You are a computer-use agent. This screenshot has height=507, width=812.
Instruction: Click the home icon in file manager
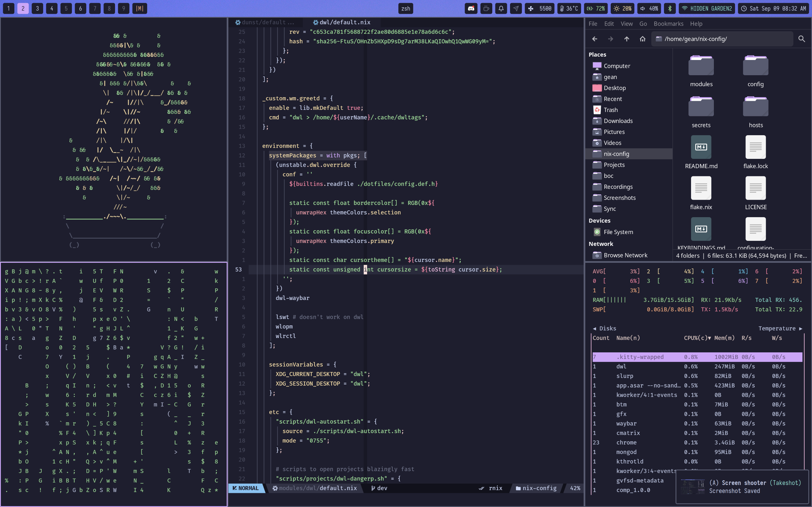tap(642, 39)
